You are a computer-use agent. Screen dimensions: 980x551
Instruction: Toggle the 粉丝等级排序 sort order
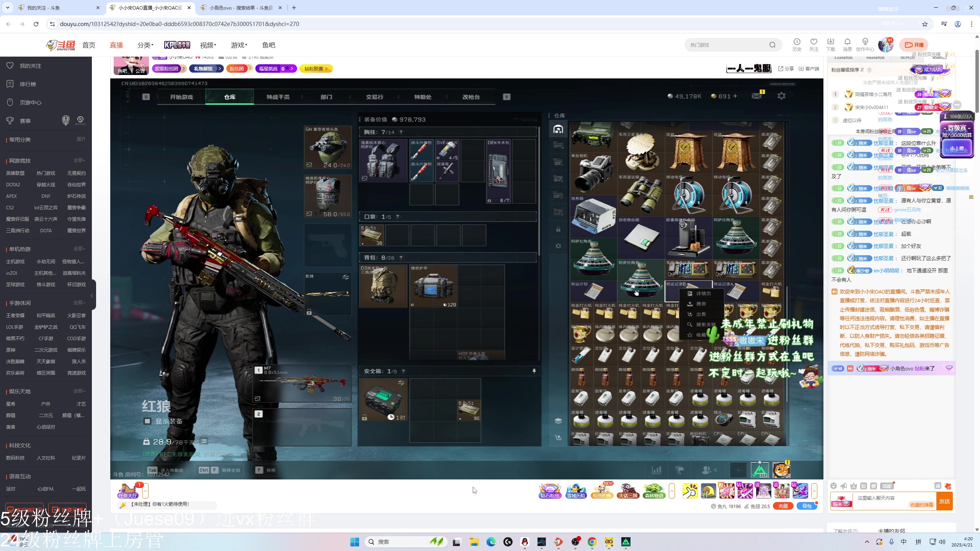847,70
